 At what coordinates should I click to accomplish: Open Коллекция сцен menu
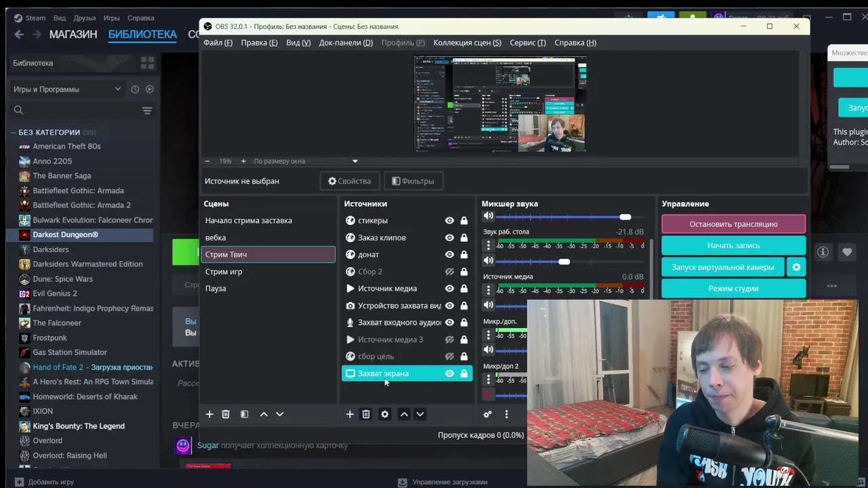coord(467,43)
